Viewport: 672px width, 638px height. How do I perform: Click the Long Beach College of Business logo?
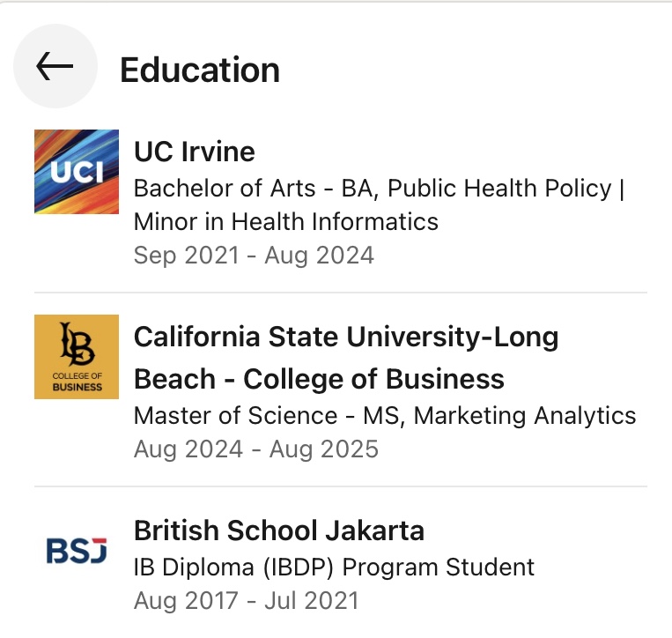[x=77, y=357]
